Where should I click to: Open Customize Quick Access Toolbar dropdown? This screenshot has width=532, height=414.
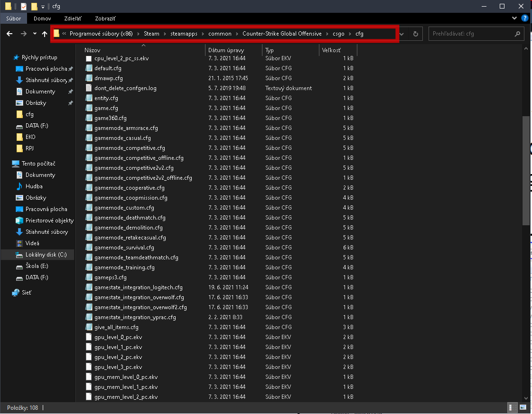[x=43, y=7]
